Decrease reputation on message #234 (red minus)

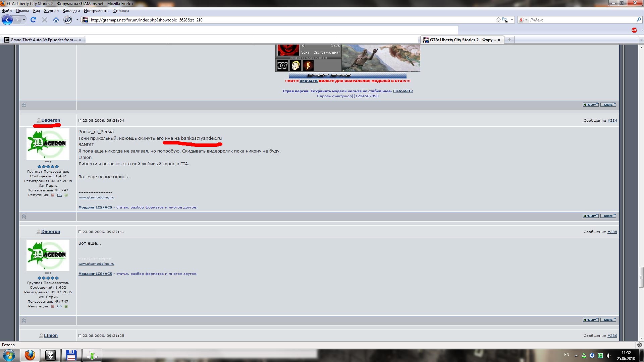click(x=53, y=195)
